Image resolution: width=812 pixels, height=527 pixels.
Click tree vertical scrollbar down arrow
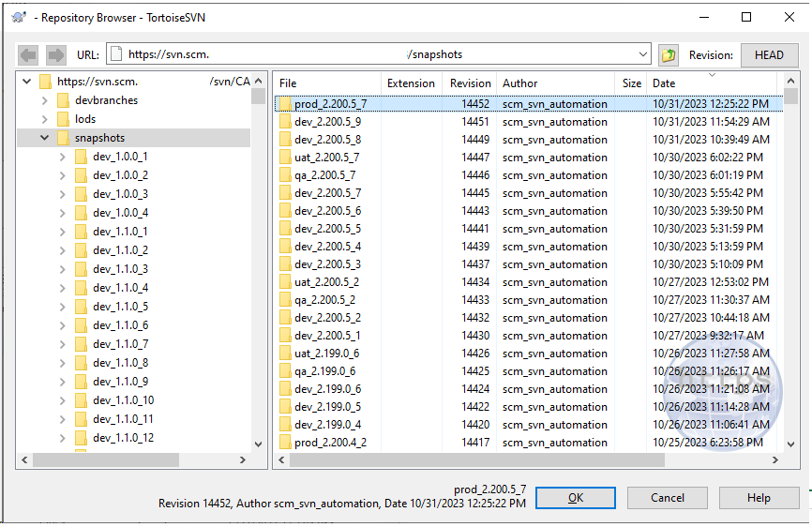pyautogui.click(x=259, y=444)
